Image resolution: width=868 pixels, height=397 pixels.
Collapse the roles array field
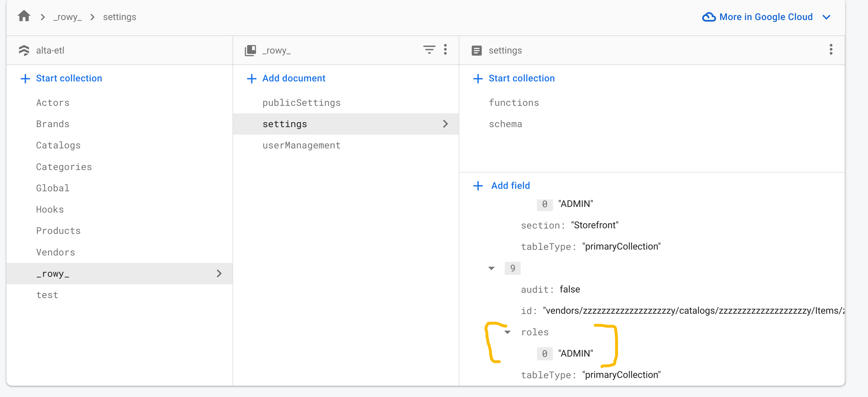coord(508,332)
